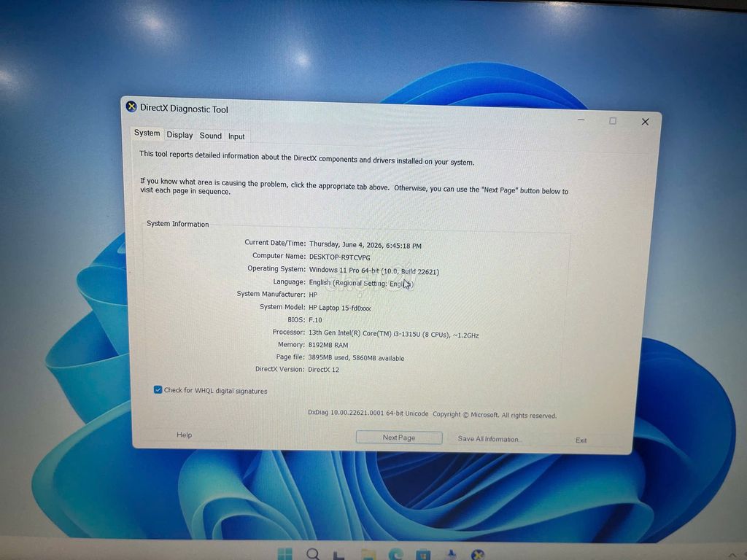Click the Exit button
The height and width of the screenshot is (560, 747).
click(581, 440)
